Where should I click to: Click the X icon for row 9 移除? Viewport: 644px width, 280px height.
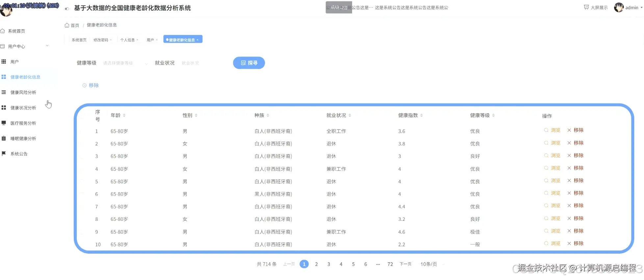pyautogui.click(x=569, y=231)
